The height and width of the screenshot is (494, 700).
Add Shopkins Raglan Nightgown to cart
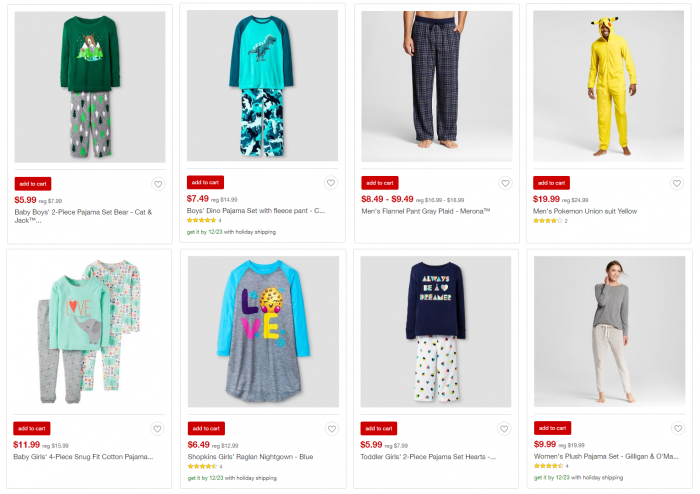tap(205, 429)
